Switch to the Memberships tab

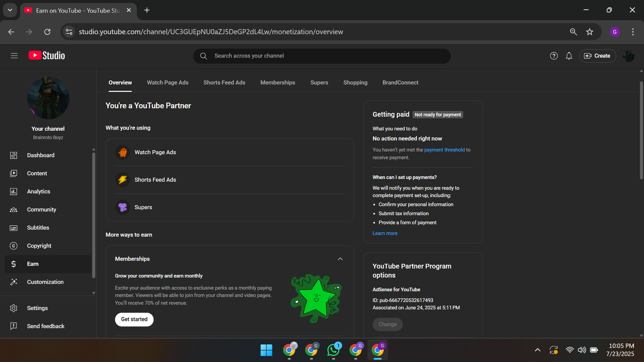coord(278,82)
